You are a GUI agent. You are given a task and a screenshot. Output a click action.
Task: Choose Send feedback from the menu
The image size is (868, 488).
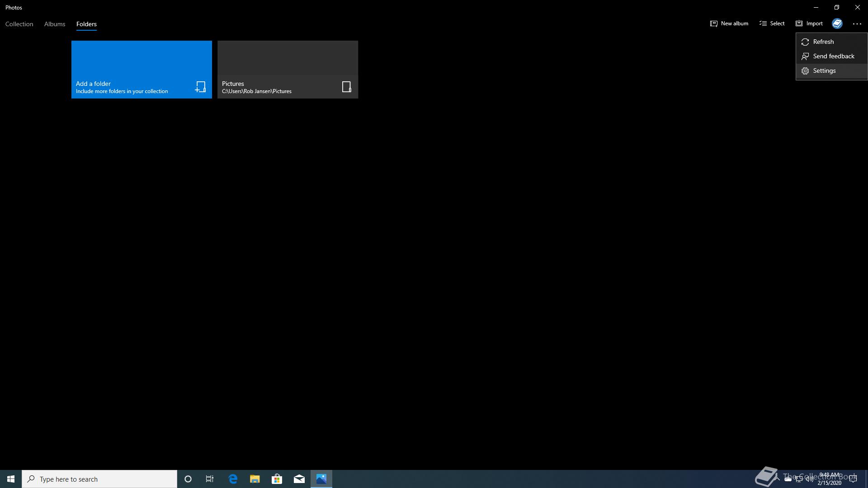click(x=833, y=56)
